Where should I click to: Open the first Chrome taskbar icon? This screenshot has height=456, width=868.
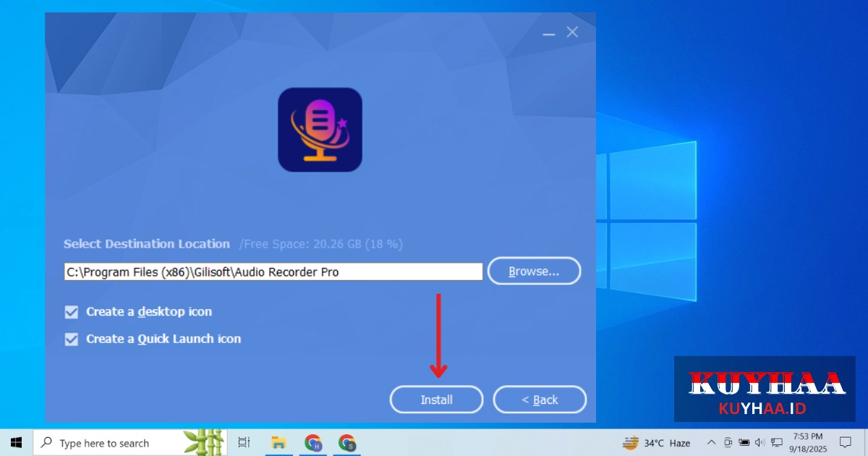coord(312,442)
